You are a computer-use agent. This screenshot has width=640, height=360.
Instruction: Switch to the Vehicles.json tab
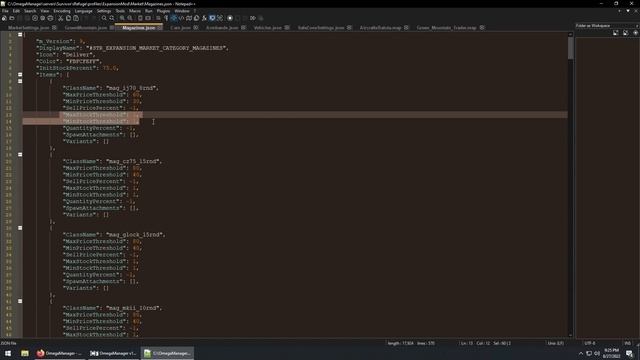click(268, 28)
